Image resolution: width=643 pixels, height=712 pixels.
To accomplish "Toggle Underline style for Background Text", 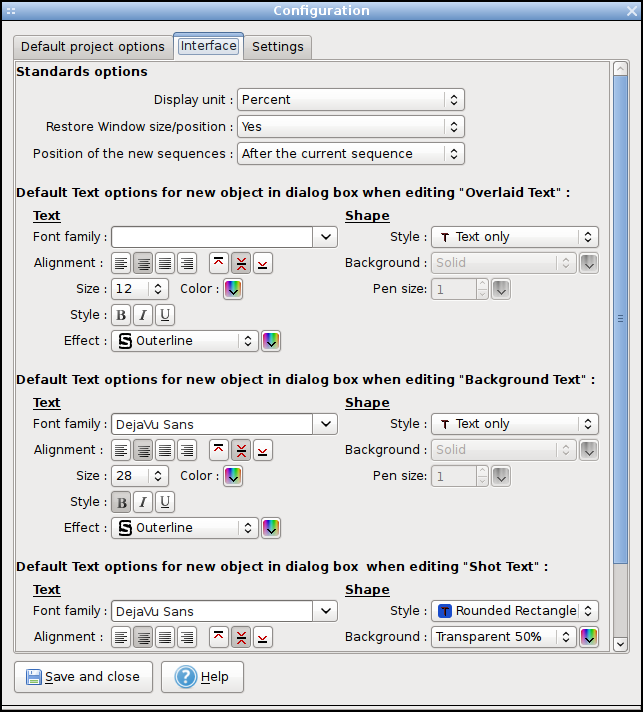I will pos(165,502).
